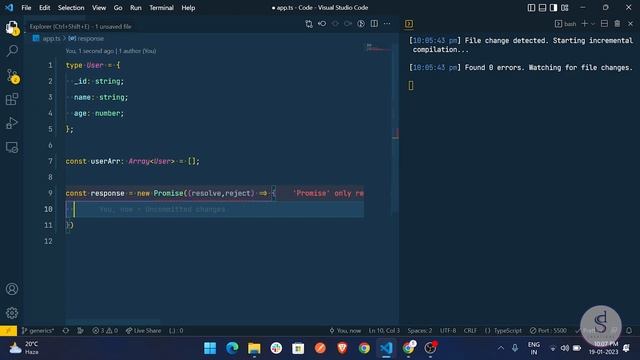Open the Help menu

[188, 8]
